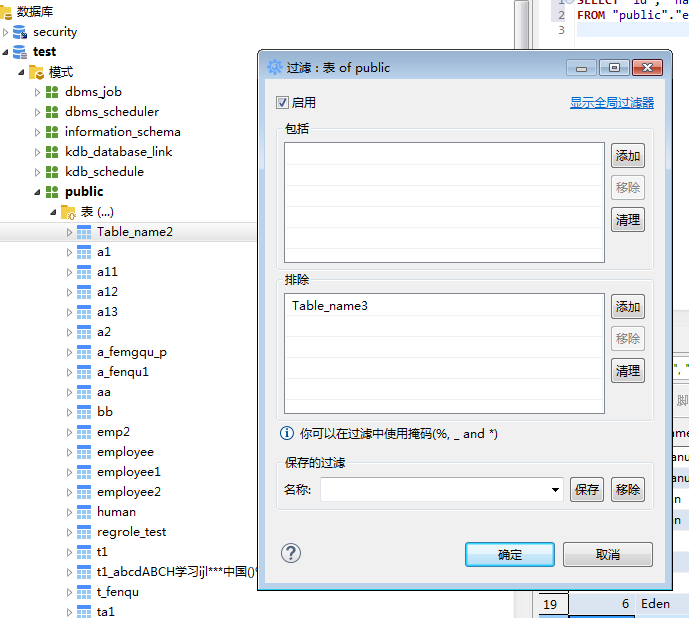
Task: Expand the dbms_job schema node
Action: [x=37, y=92]
